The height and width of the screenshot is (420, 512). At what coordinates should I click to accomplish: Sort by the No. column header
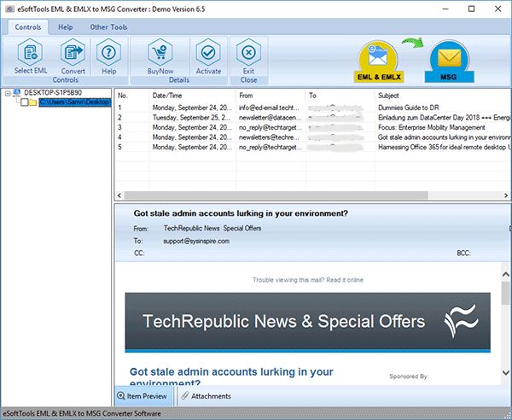tap(132, 96)
